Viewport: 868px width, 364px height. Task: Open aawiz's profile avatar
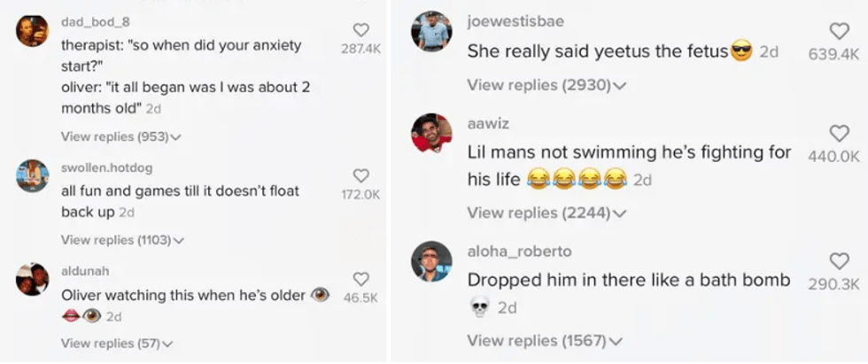coord(432,133)
